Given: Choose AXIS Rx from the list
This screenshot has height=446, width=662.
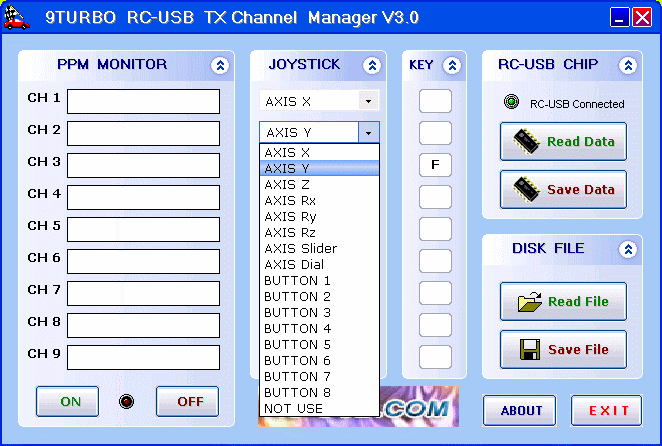Looking at the screenshot, I should coord(319,201).
